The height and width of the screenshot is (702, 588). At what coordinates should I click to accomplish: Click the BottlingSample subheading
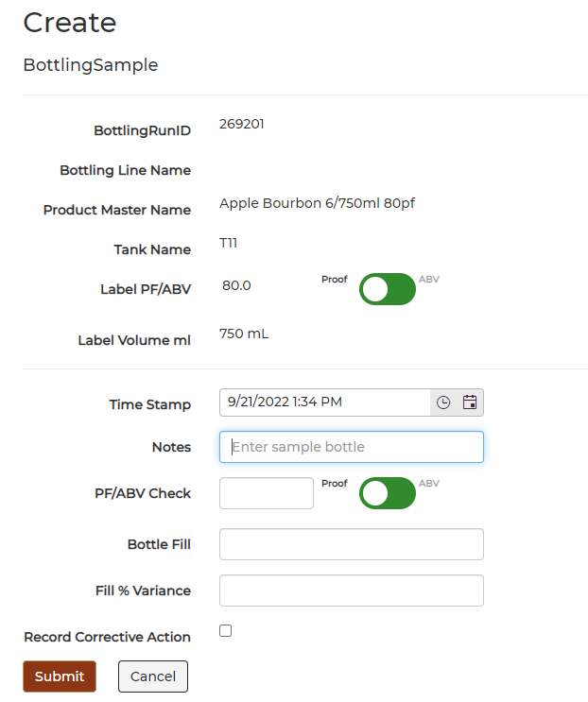pos(91,65)
